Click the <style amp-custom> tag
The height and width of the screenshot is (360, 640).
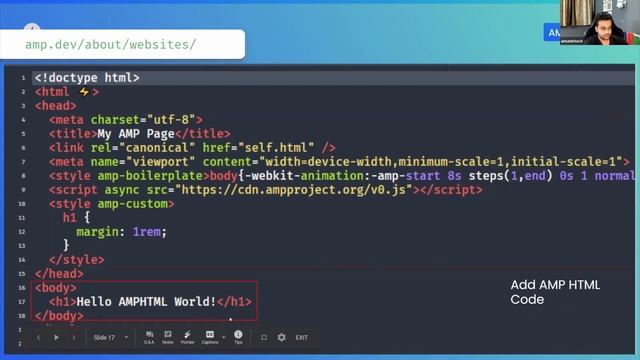click(112, 204)
